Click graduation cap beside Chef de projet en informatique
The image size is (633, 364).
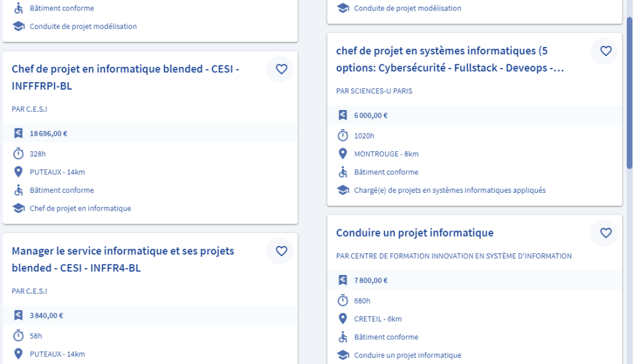19,208
